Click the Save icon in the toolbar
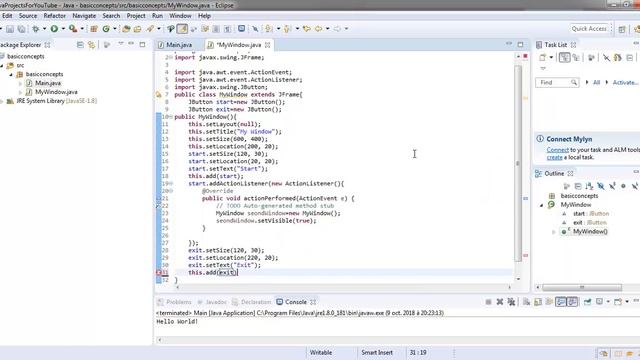This screenshot has width=640, height=360. point(10,29)
